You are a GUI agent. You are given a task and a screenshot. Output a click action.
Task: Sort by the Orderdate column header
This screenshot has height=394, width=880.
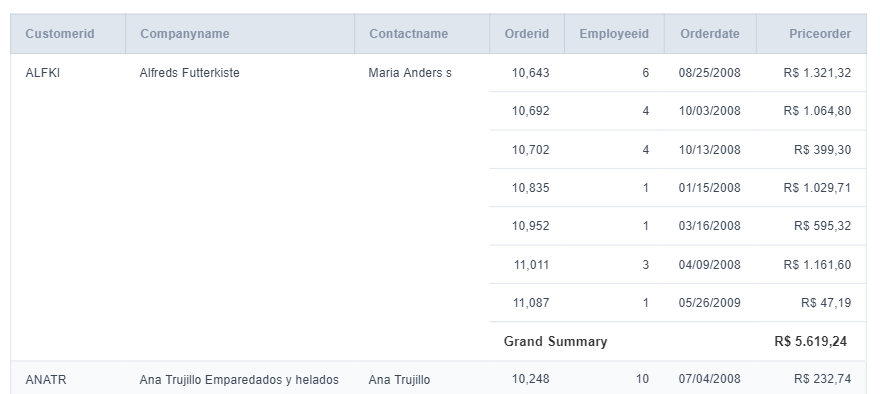click(710, 34)
